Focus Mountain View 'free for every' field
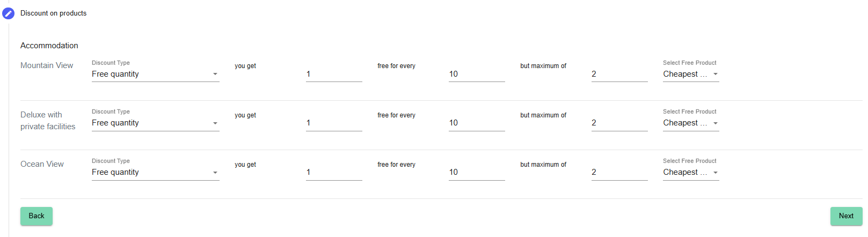The width and height of the screenshot is (868, 237). pyautogui.click(x=477, y=74)
